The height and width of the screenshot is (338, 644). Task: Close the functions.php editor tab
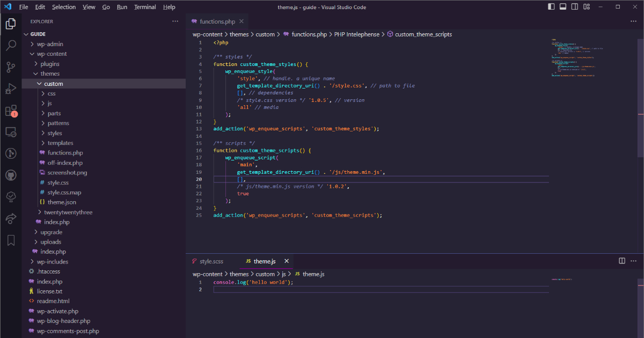tap(241, 21)
